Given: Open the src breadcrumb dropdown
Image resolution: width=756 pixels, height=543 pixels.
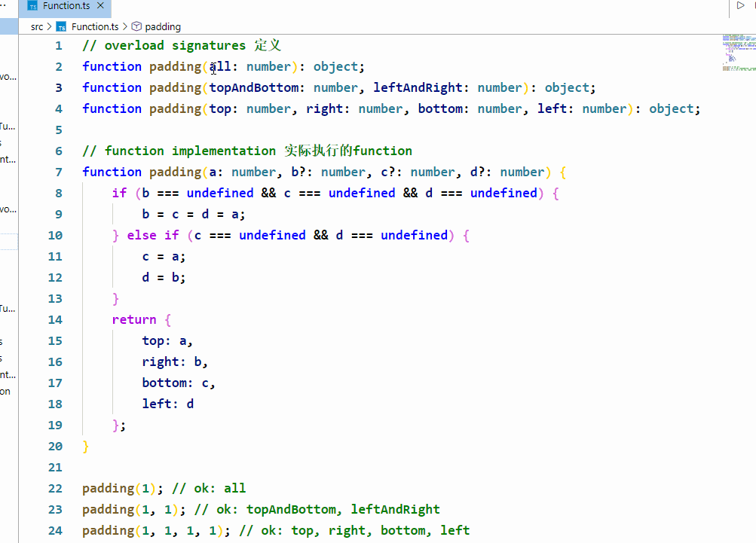Looking at the screenshot, I should click(x=36, y=26).
